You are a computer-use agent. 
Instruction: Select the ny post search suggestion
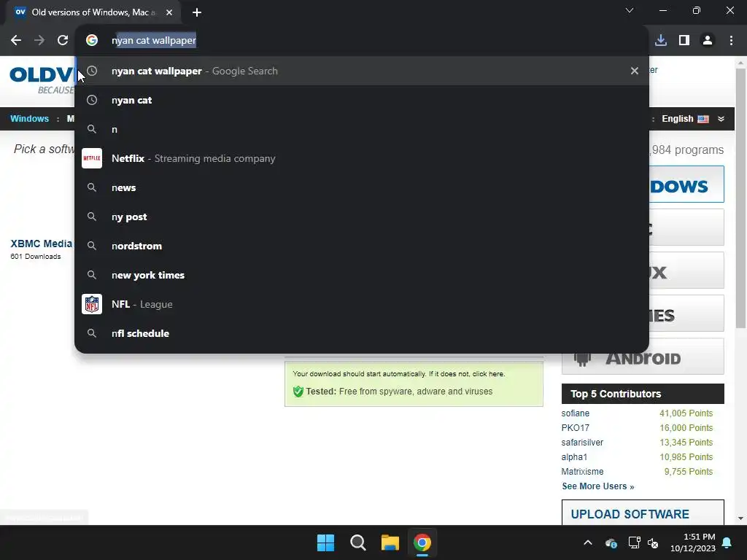362,217
